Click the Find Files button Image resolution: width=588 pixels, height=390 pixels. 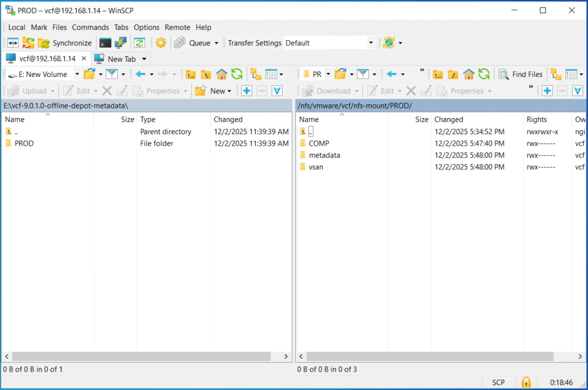pyautogui.click(x=521, y=74)
